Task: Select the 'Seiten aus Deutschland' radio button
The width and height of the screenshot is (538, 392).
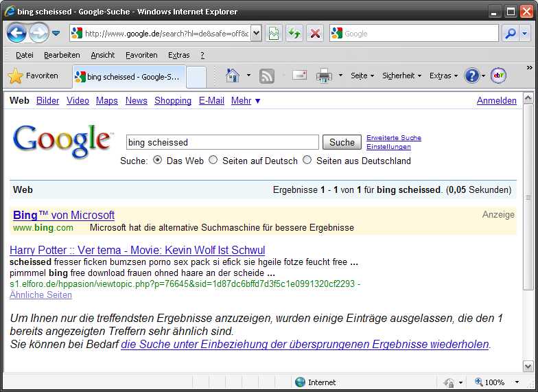Action: click(307, 160)
